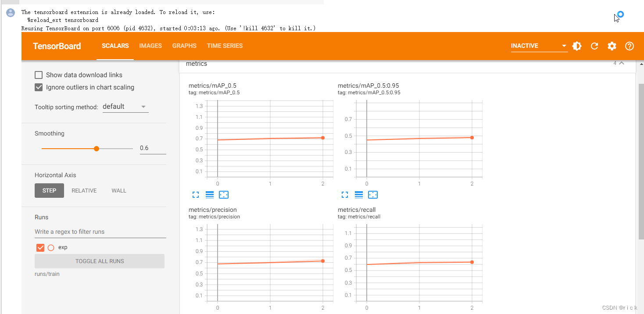Select the exp run radio circle
Screen dimensions: 644x314
click(x=51, y=248)
